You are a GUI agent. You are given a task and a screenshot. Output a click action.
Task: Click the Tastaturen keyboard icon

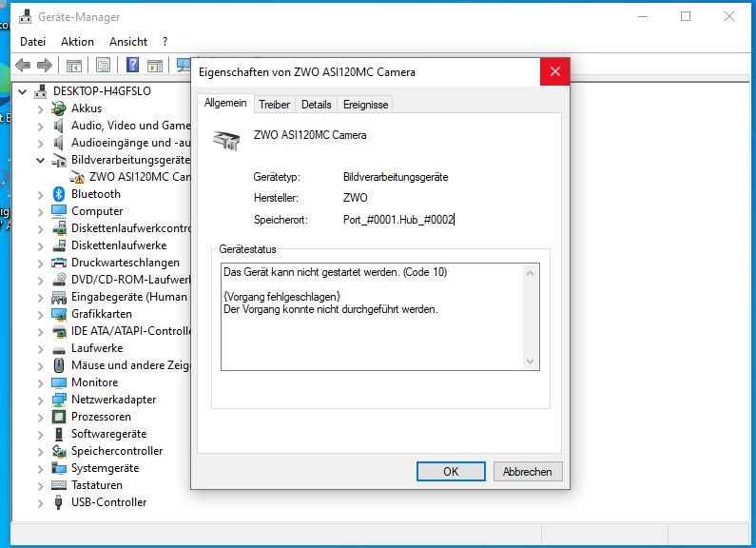point(59,485)
